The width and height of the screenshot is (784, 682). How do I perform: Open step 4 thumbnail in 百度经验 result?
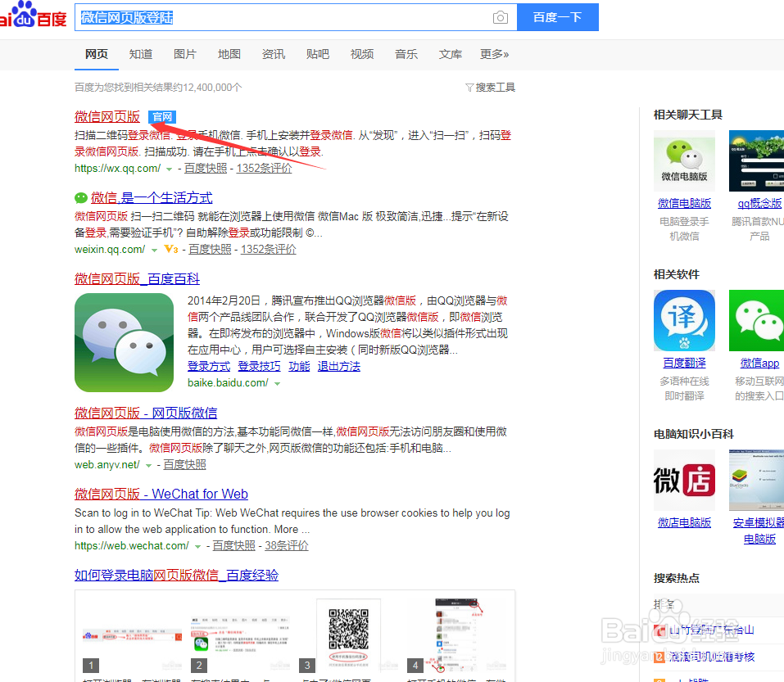(457, 635)
